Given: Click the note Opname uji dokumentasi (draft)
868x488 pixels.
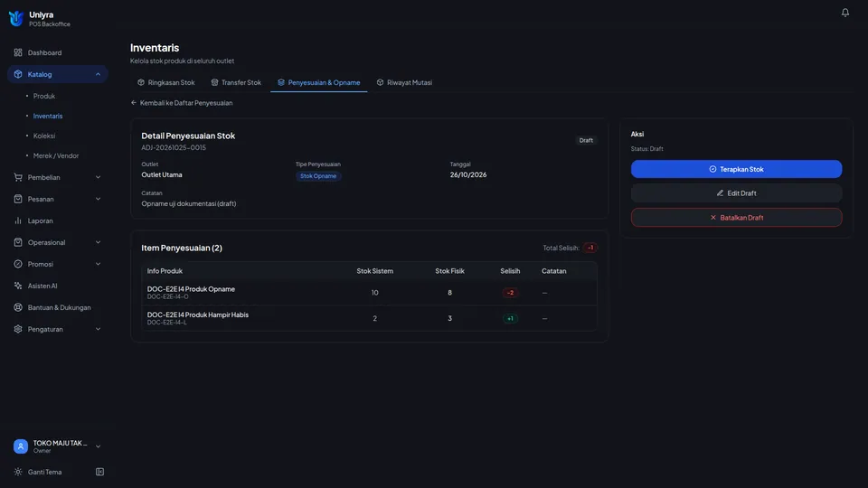Looking at the screenshot, I should 189,203.
